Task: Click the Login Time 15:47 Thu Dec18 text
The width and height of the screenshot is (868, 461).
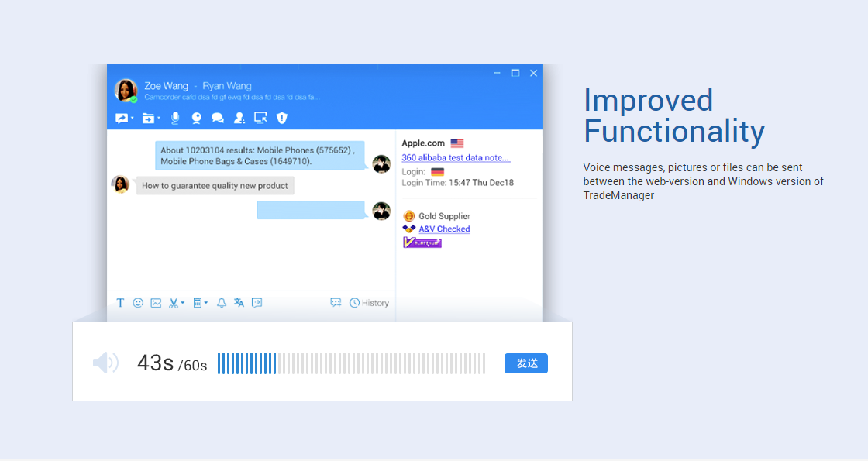Action: coord(458,183)
